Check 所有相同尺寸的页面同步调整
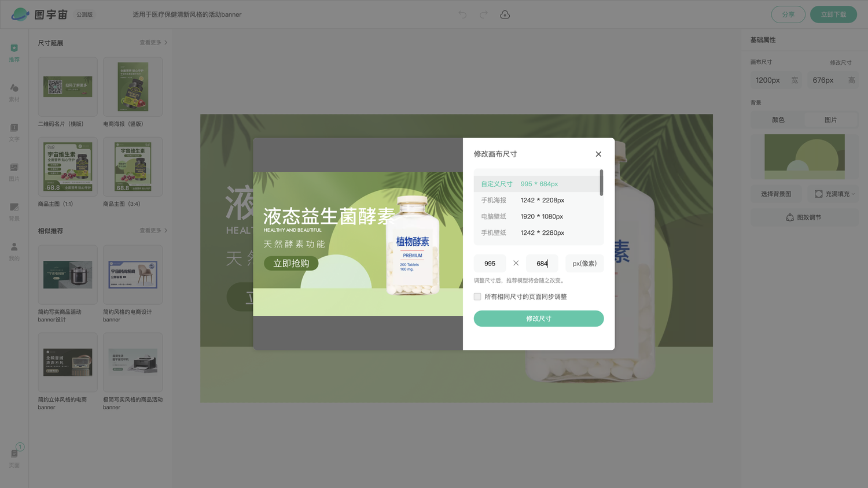Viewport: 868px width, 488px height. click(477, 297)
